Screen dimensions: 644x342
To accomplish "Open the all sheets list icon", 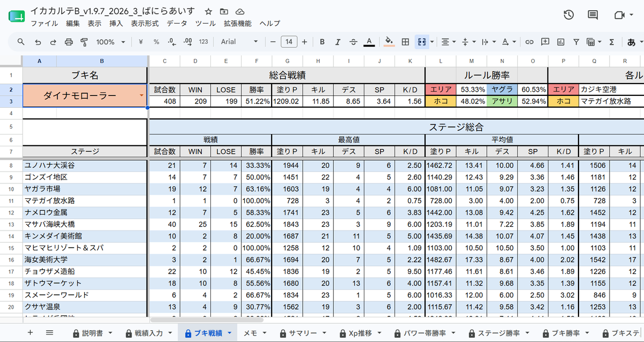I will point(49,333).
